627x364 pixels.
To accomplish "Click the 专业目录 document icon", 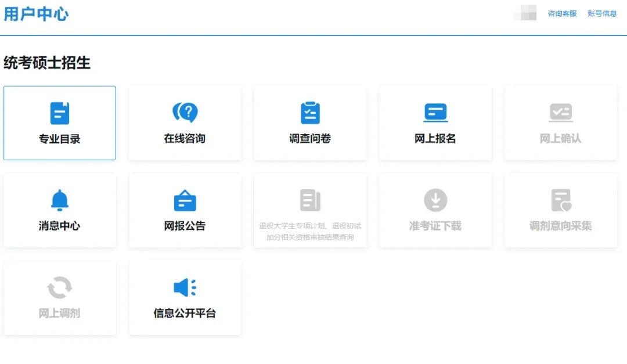I will 59,113.
